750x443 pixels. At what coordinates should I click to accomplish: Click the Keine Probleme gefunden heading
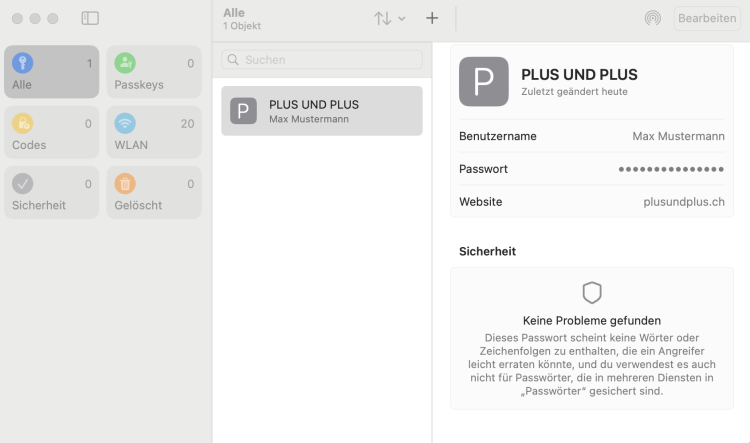click(x=592, y=321)
